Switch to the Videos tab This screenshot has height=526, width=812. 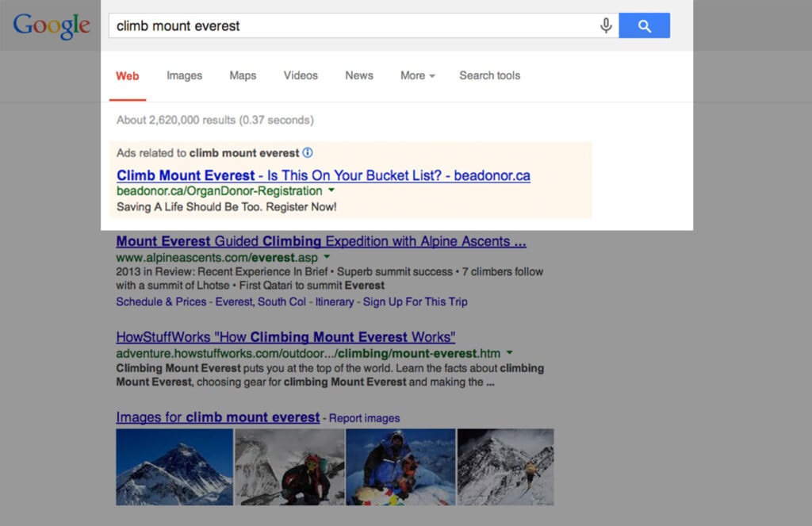[301, 75]
